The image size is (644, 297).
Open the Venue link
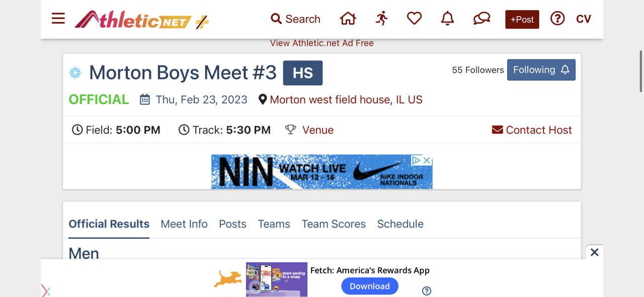click(317, 130)
